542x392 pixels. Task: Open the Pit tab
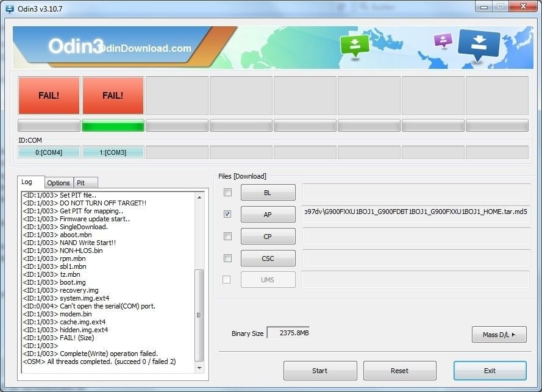[x=85, y=183]
